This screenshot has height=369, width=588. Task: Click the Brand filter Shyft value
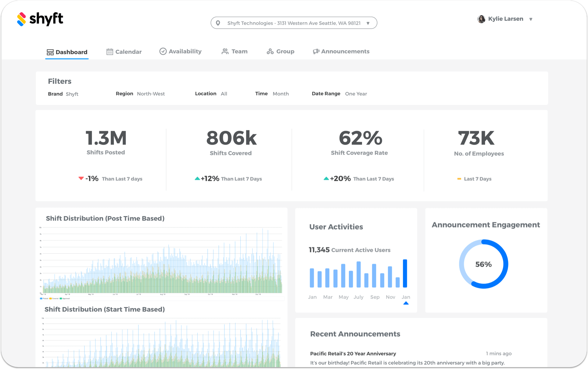72,94
